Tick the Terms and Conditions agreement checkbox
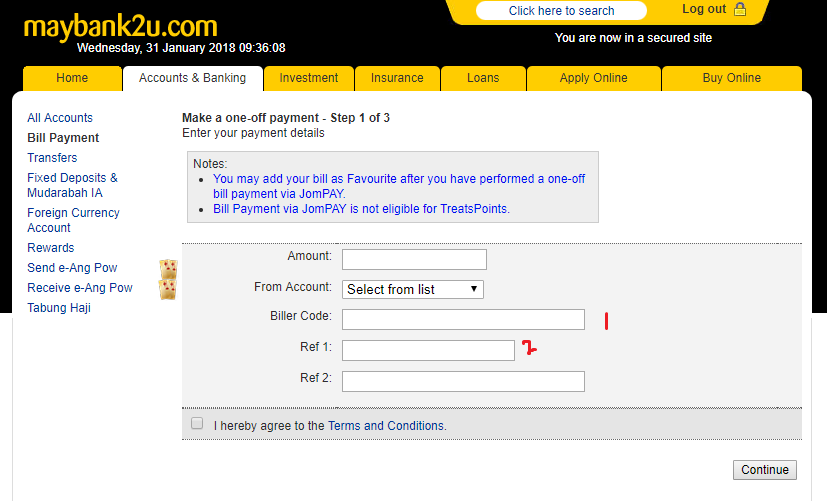This screenshot has height=501, width=827. [x=197, y=423]
